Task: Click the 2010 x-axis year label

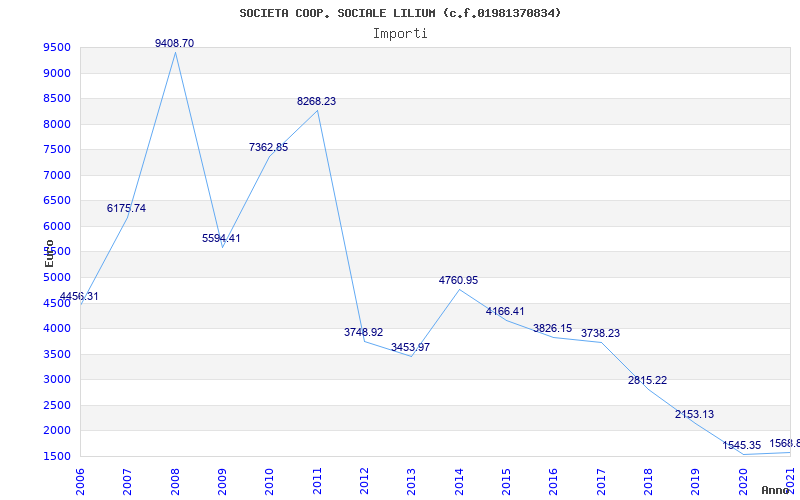Action: (x=269, y=483)
